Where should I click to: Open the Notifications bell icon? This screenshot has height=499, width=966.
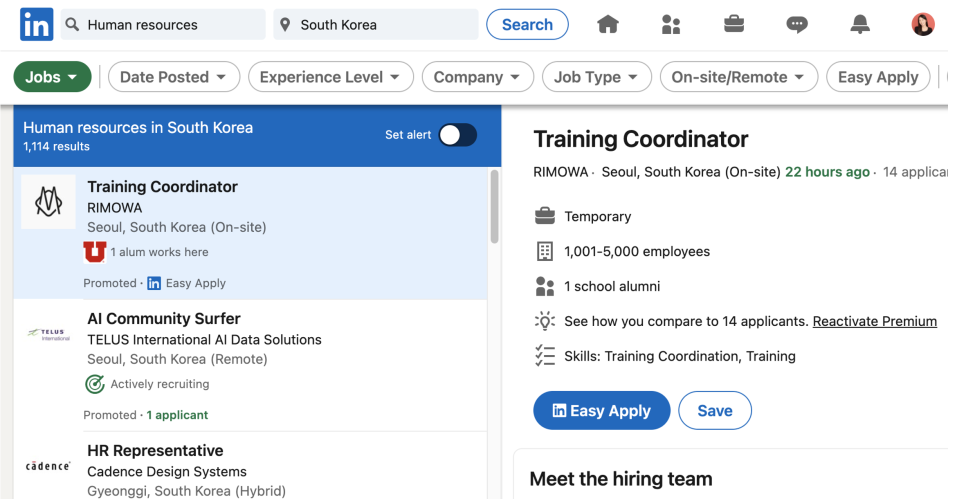tap(860, 25)
